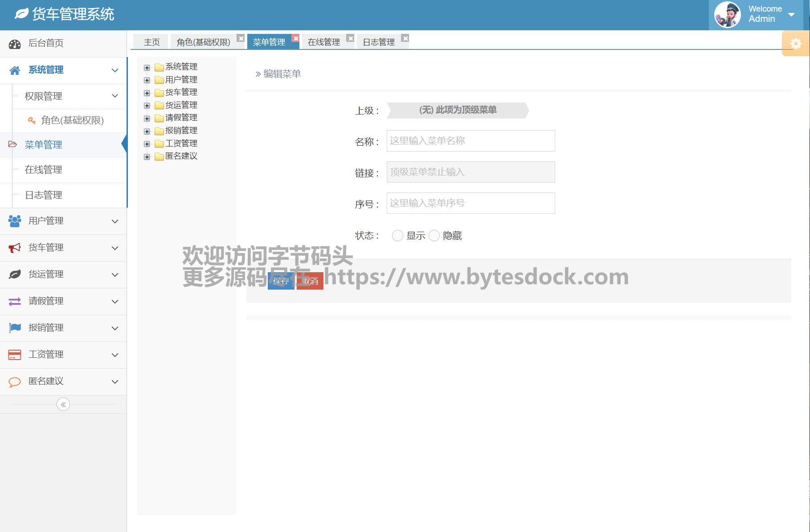Click the orange settings gear icon

coord(796,44)
